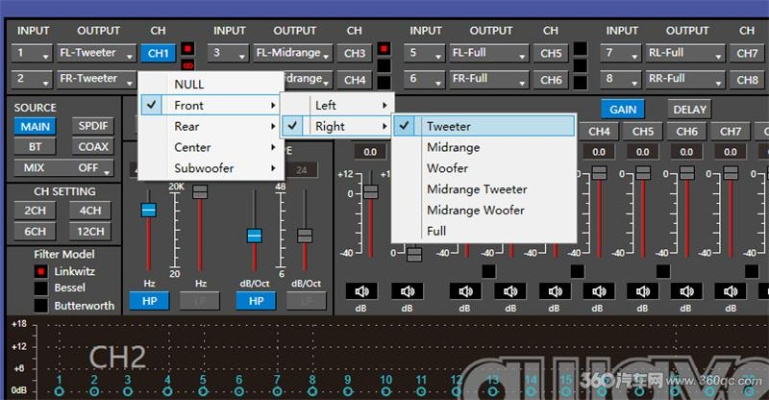The width and height of the screenshot is (769, 400).
Task: Pick Midrange Woofer in the submenu
Action: tap(475, 210)
